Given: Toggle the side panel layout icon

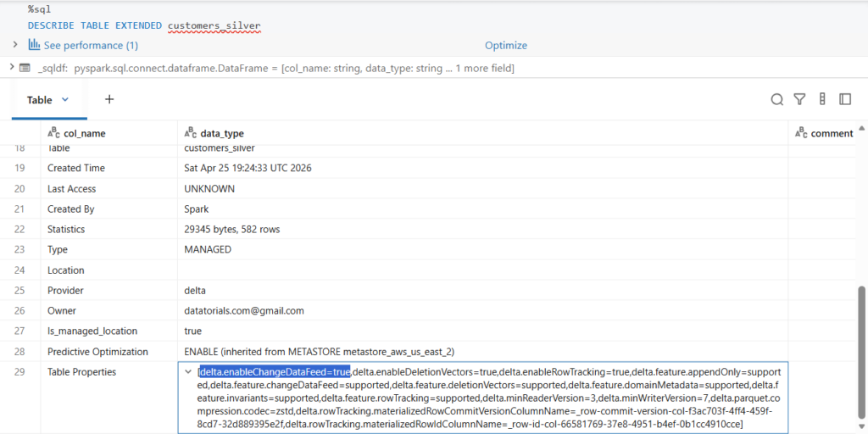Looking at the screenshot, I should [845, 100].
